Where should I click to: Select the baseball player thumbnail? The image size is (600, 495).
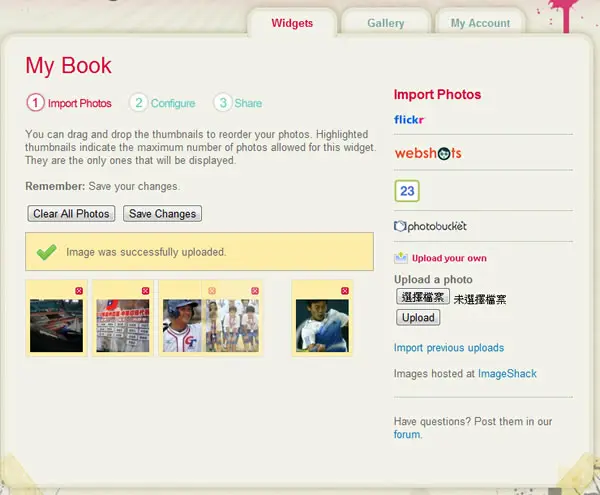182,326
